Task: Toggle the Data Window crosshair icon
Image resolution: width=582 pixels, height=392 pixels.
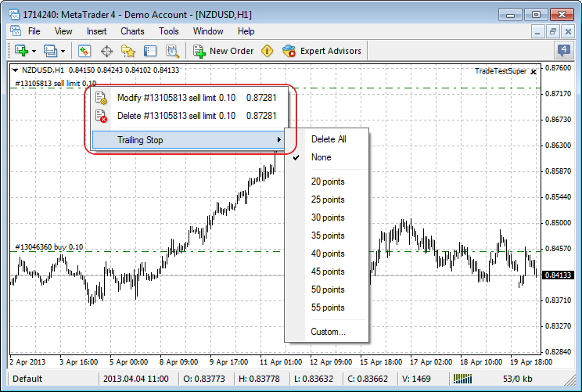Action: (x=107, y=51)
